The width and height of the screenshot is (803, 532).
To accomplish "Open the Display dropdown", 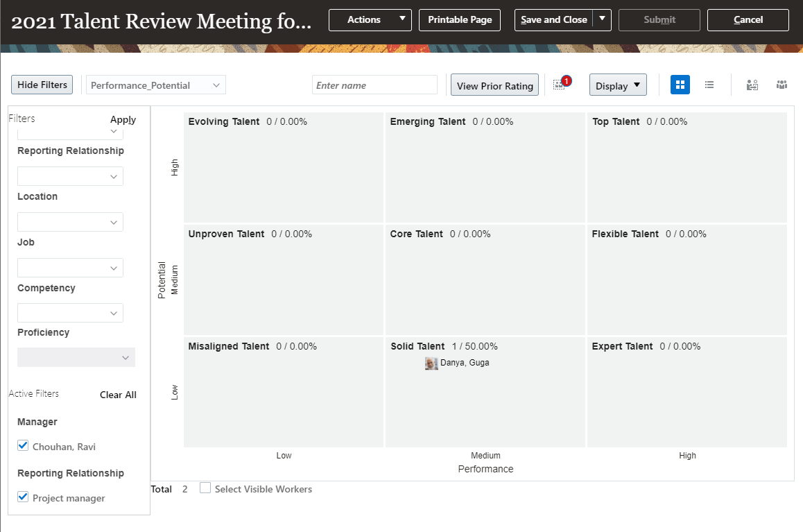I will tap(617, 85).
